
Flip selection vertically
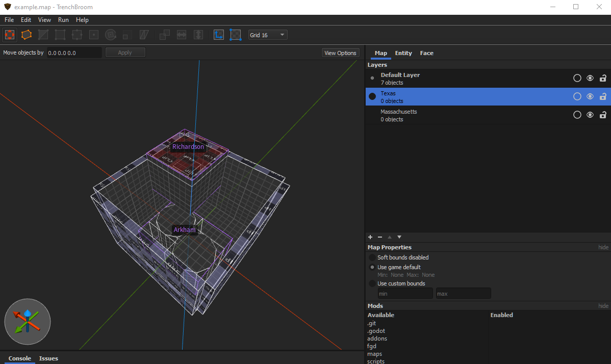(x=198, y=35)
